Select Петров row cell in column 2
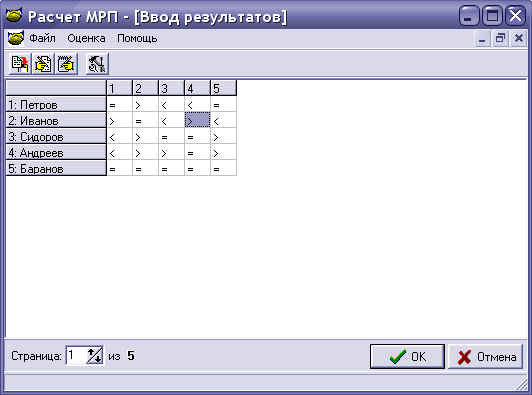 tap(146, 104)
